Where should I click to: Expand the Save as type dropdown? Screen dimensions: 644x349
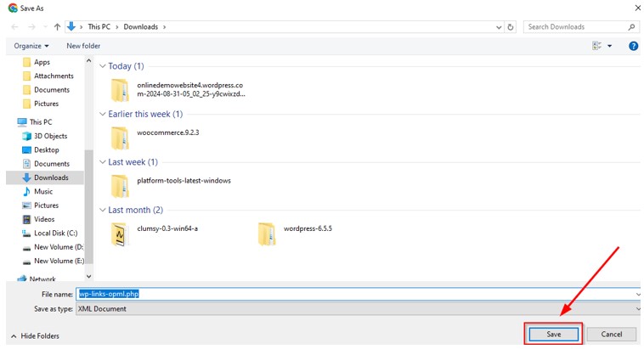637,309
